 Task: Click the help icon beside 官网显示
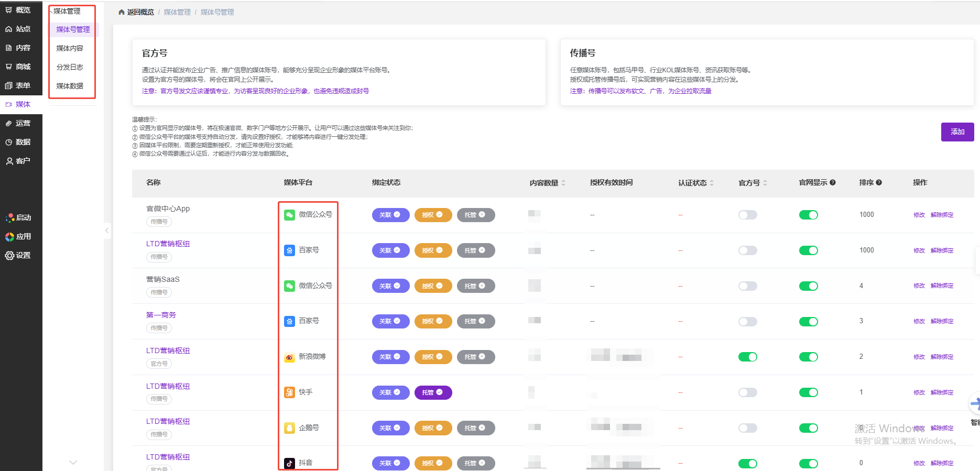coord(833,183)
